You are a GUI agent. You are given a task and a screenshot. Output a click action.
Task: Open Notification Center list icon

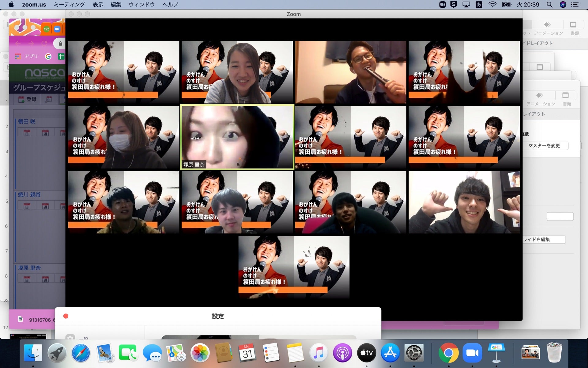(575, 5)
